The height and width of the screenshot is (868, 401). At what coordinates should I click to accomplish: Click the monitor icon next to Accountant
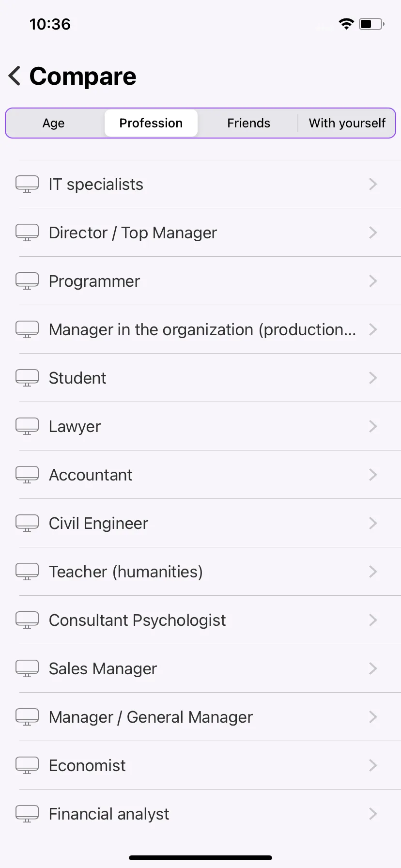click(27, 475)
